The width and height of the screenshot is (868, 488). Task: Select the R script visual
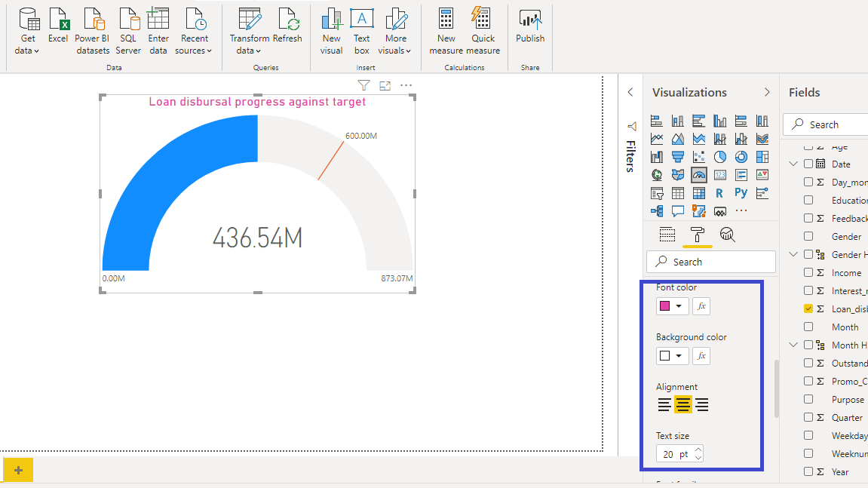pyautogui.click(x=719, y=193)
